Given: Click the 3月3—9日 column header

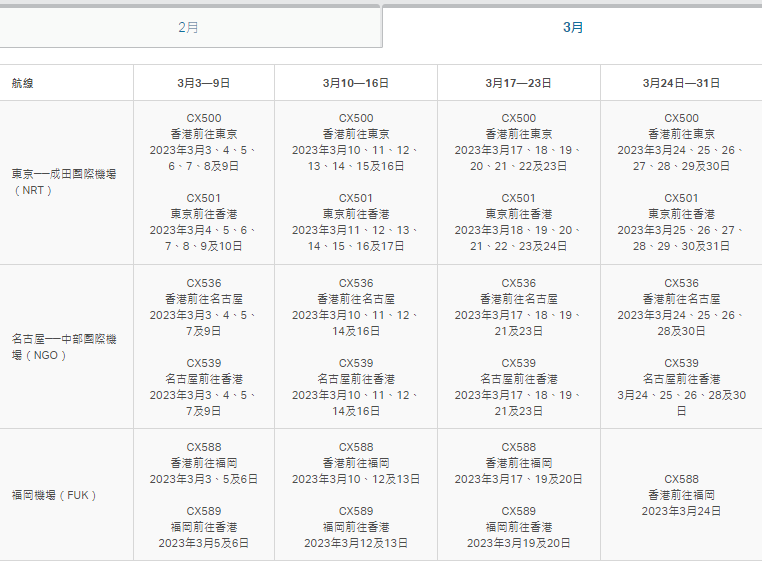Looking at the screenshot, I should (204, 83).
